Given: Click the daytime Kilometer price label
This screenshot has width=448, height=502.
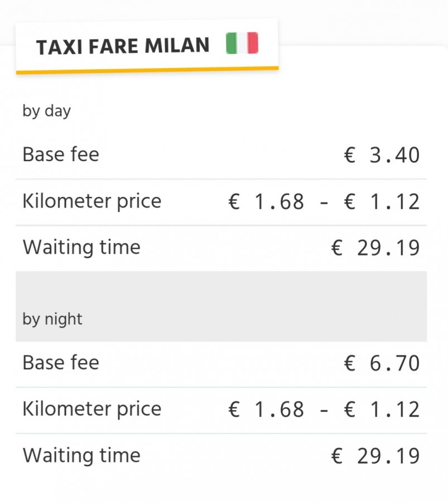Looking at the screenshot, I should [91, 201].
